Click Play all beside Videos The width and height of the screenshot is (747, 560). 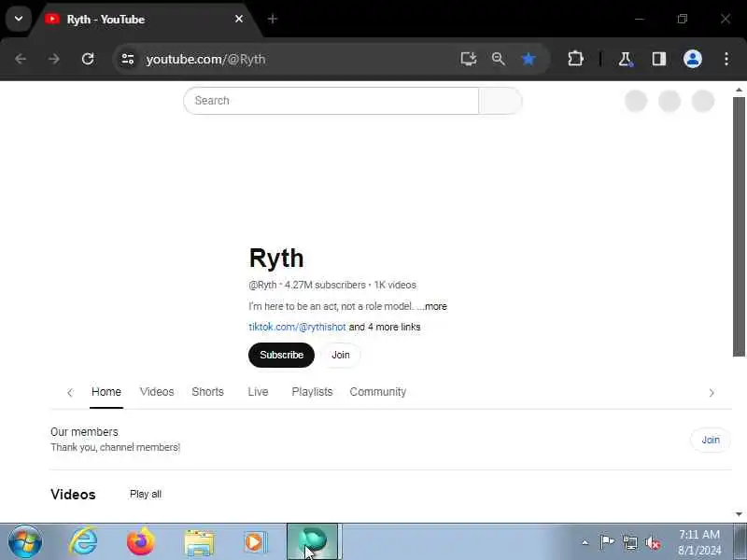pos(146,495)
